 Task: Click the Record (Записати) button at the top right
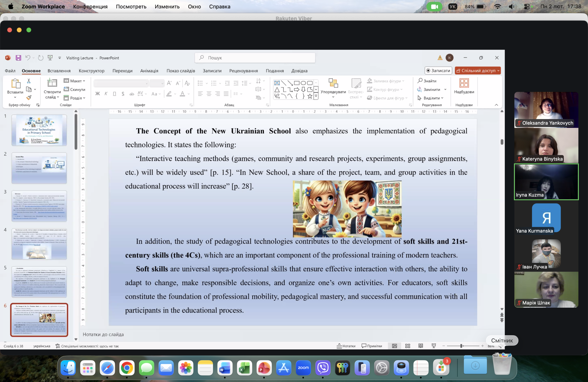tap(438, 71)
